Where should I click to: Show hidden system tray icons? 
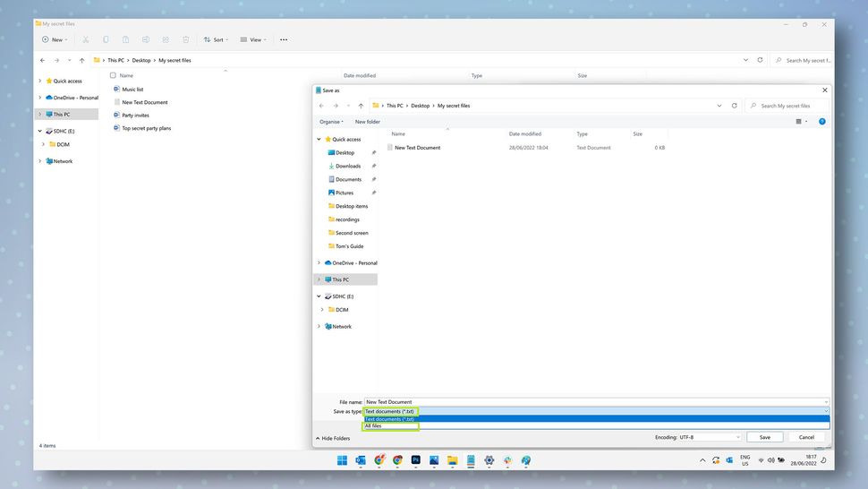pyautogui.click(x=702, y=460)
